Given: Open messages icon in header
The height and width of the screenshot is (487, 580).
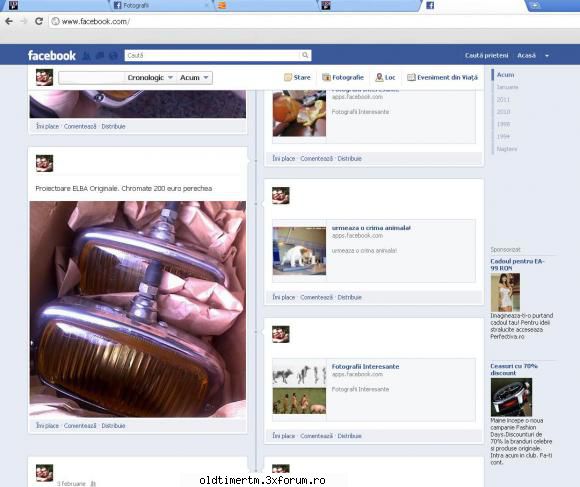Looking at the screenshot, I should (x=100, y=56).
